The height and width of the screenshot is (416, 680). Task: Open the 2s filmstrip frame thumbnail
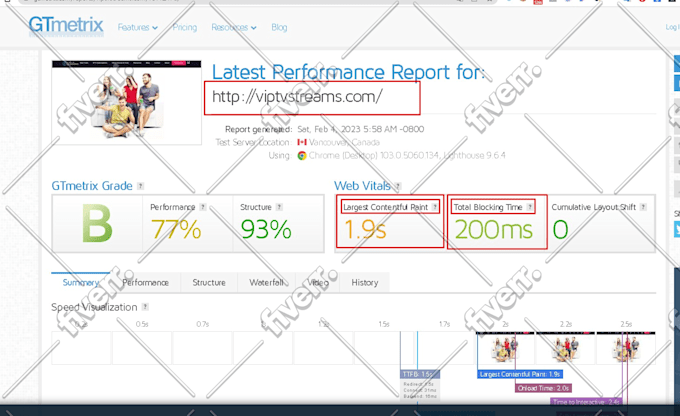click(x=505, y=348)
